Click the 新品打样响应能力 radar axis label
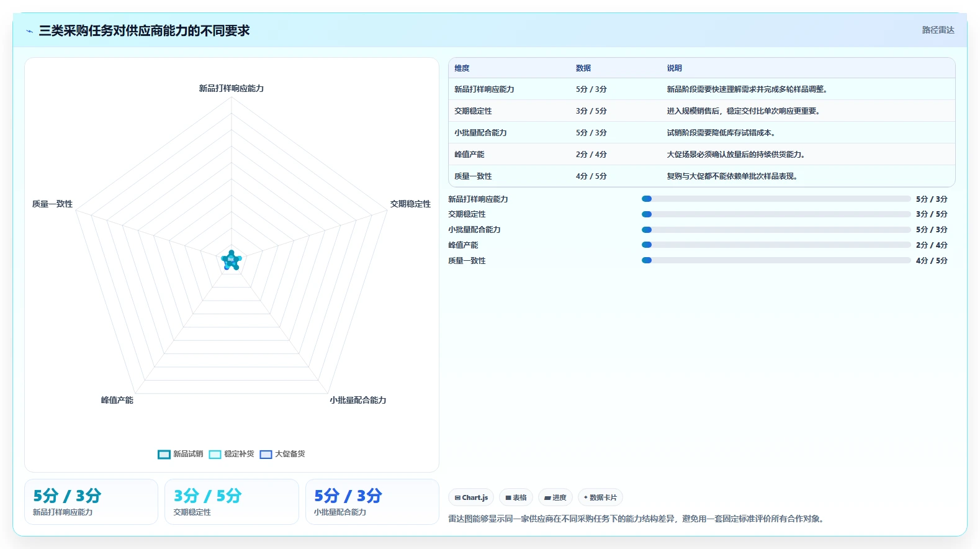Viewport: 980px width, 549px height. click(232, 88)
